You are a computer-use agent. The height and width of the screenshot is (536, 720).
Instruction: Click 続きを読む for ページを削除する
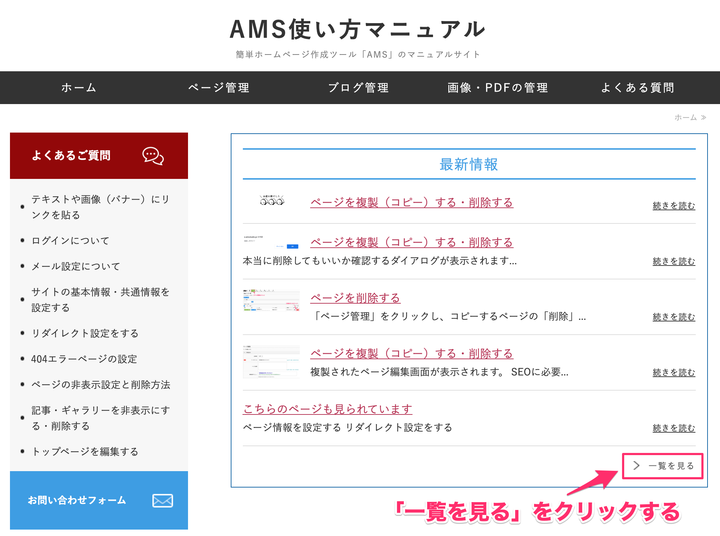673,317
